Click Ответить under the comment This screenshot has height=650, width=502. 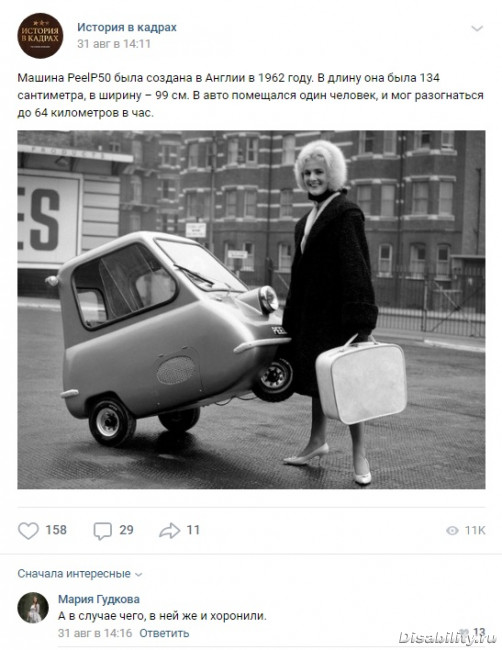point(164,633)
